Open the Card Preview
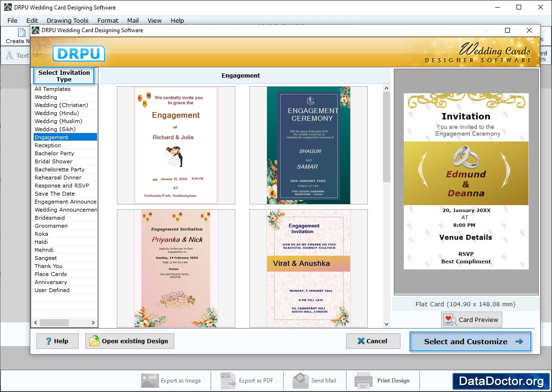The image size is (552, 392). pyautogui.click(x=472, y=320)
